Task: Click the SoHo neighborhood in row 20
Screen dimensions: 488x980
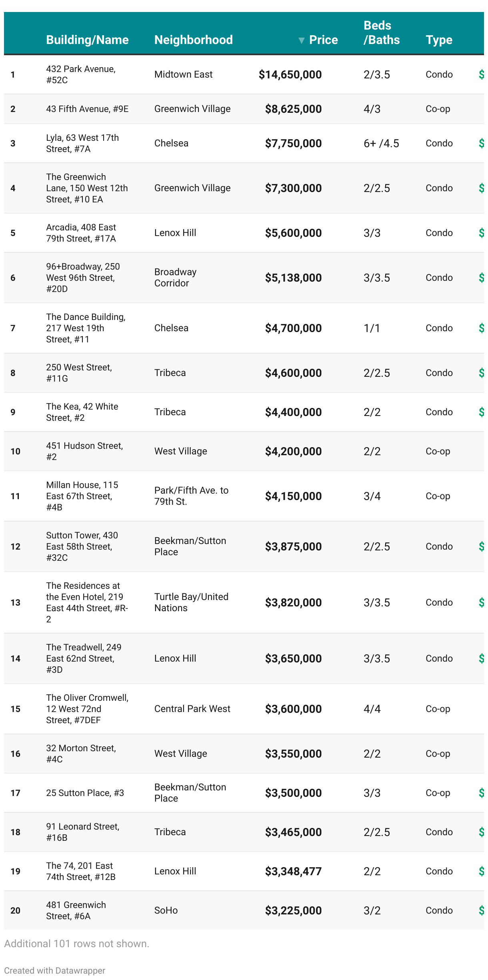Action: (166, 910)
